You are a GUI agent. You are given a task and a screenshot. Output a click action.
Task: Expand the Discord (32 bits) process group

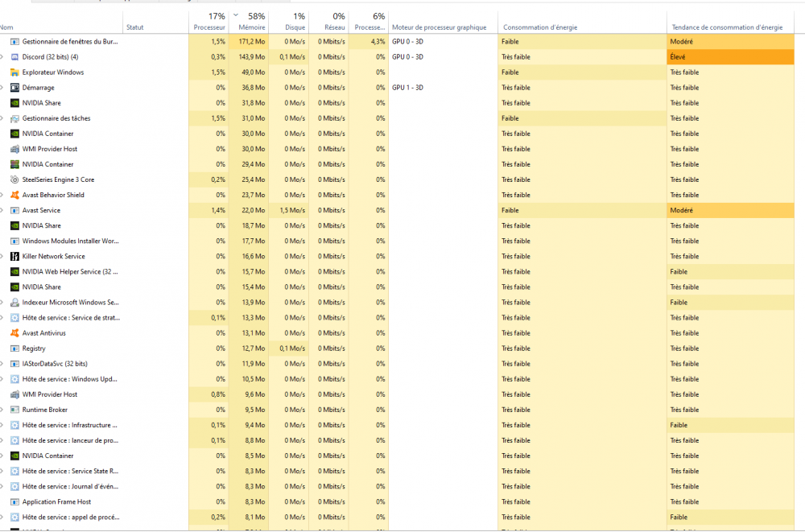click(2, 57)
